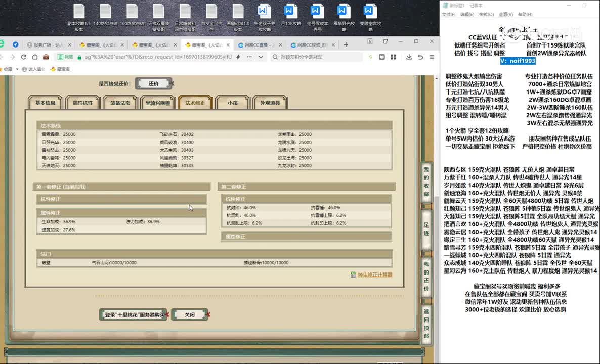This screenshot has width=600, height=364.
Task: Open the three-dot more options in address bar
Action: click(249, 57)
